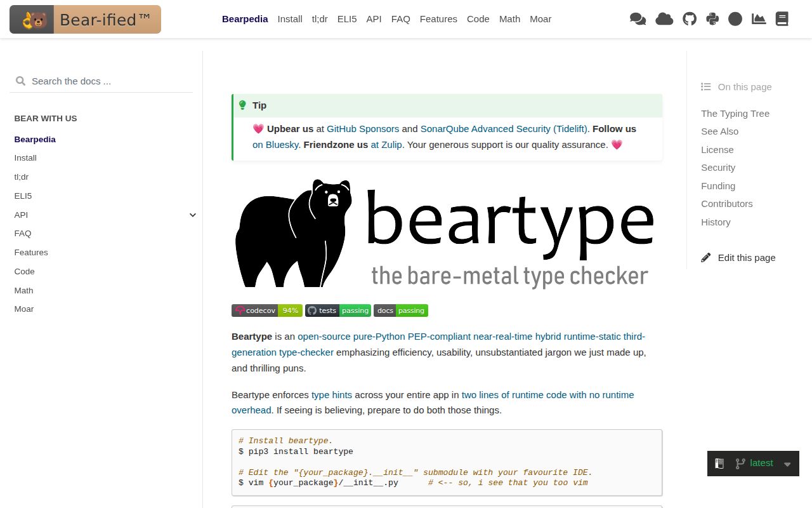Open API in the top navigation
Screen dimensions: 812x508
click(x=374, y=19)
